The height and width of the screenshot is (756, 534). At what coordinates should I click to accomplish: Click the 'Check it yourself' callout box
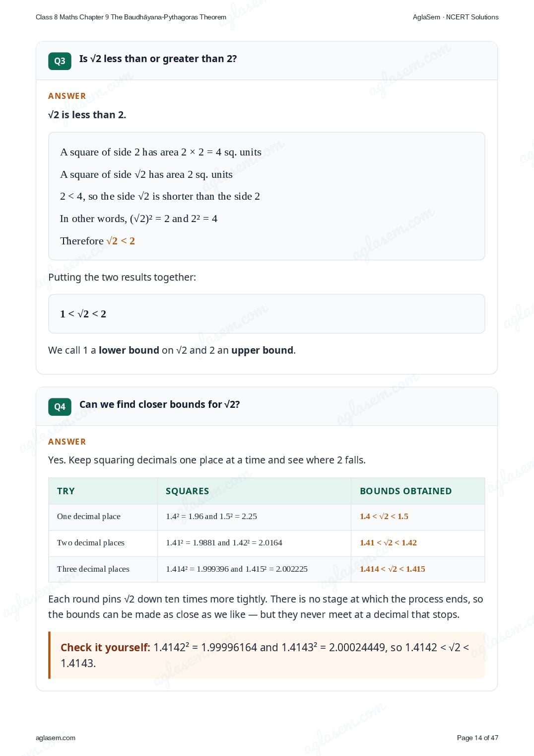267,655
